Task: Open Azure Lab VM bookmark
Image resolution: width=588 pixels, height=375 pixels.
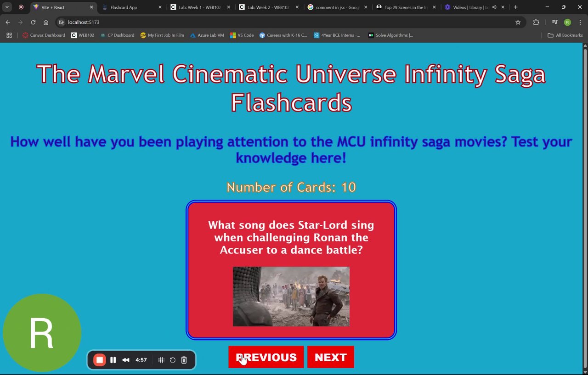Action: (207, 35)
